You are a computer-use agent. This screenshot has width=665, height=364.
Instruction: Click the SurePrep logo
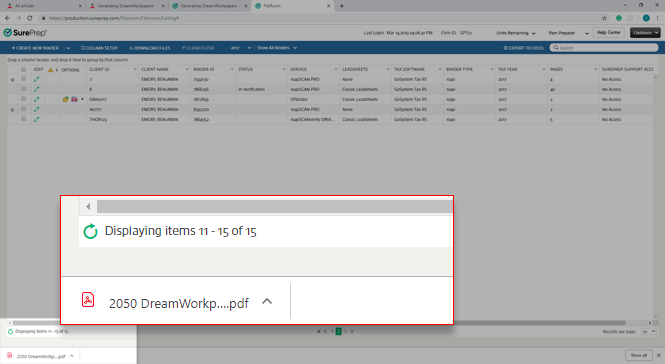pos(25,33)
